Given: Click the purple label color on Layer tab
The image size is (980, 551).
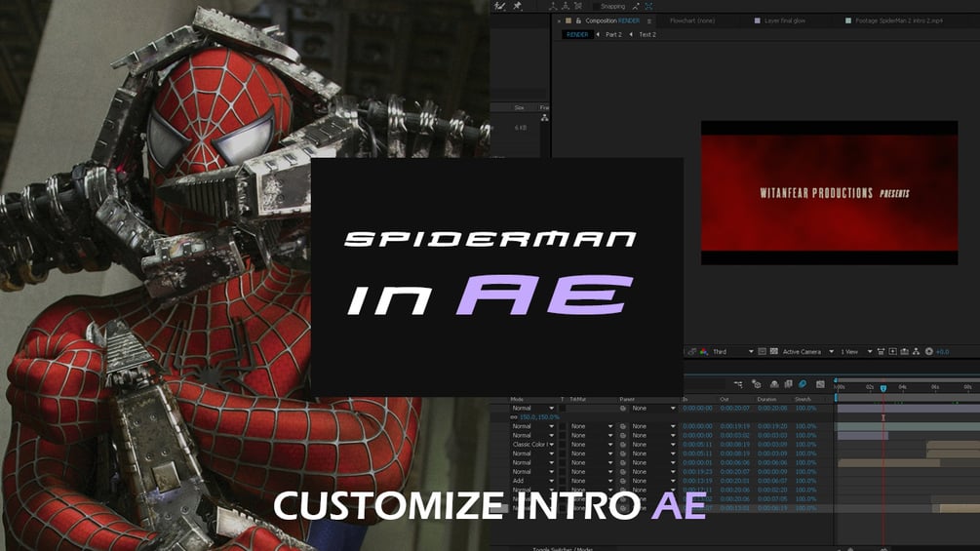Looking at the screenshot, I should [758, 20].
